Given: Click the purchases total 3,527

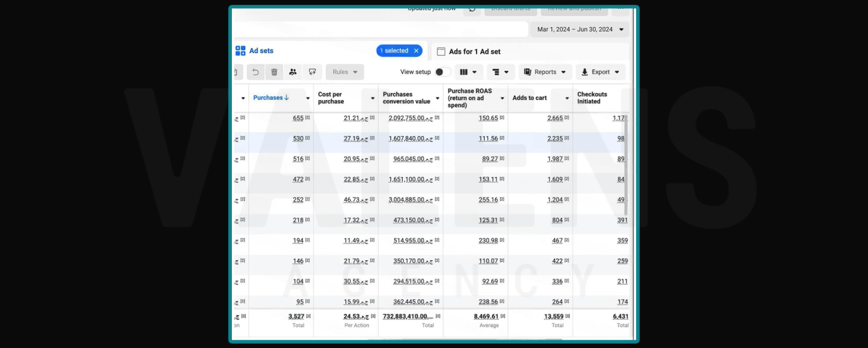Looking at the screenshot, I should (296, 316).
